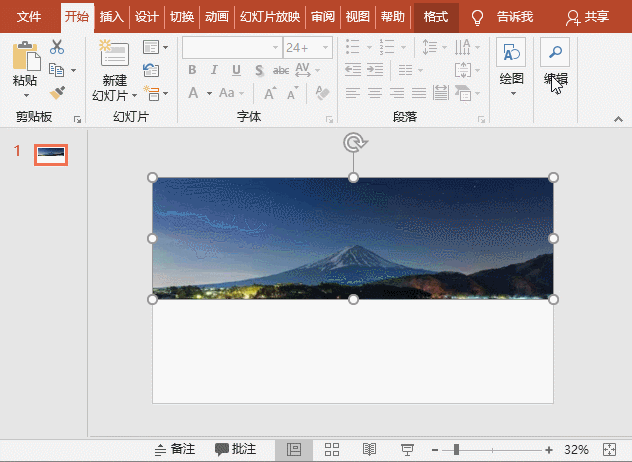632x462 pixels.
Task: Start slide show from status bar
Action: (407, 450)
